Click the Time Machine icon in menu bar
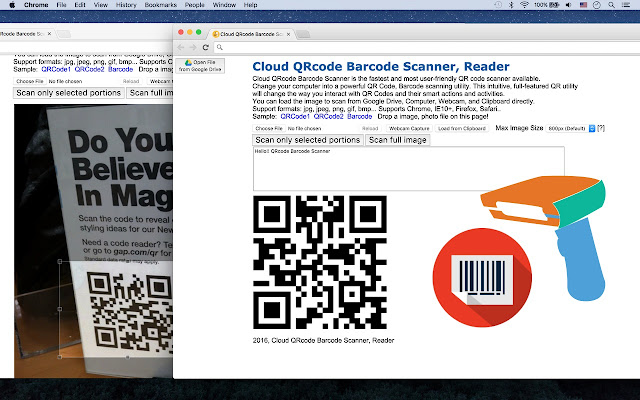Viewport: 640px width, 400px height. 498,5
